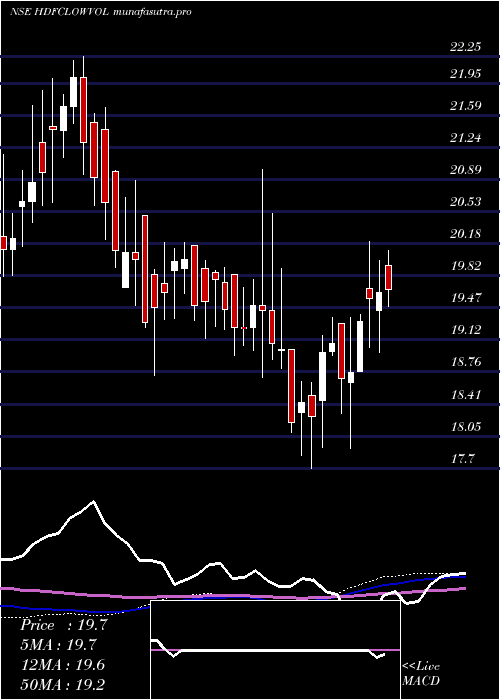This screenshot has width=500, height=700.
Task: Click the 18.41 price axis label
Action: (x=466, y=395)
